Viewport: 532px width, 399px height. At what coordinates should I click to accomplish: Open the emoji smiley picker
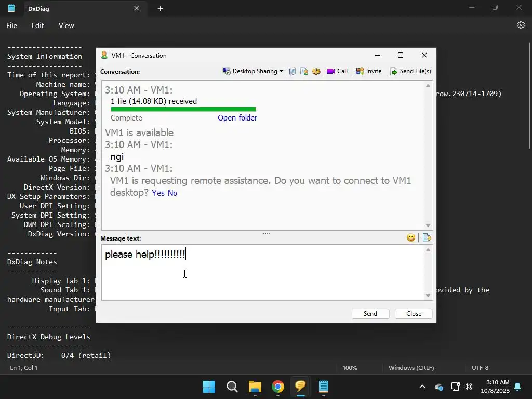411,237
